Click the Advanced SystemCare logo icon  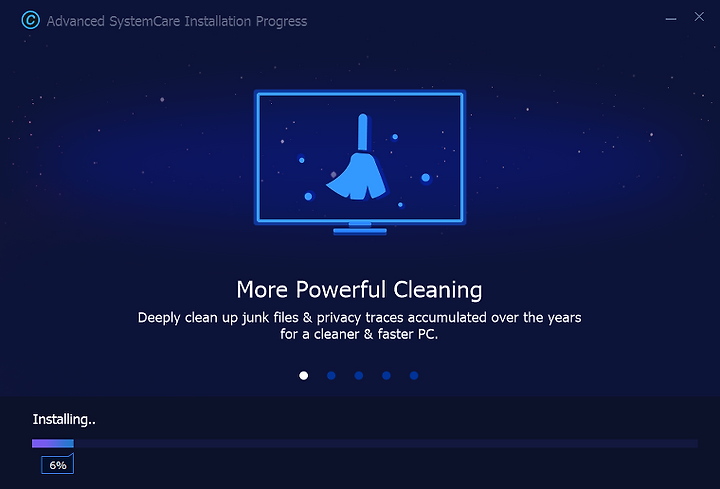tap(31, 20)
